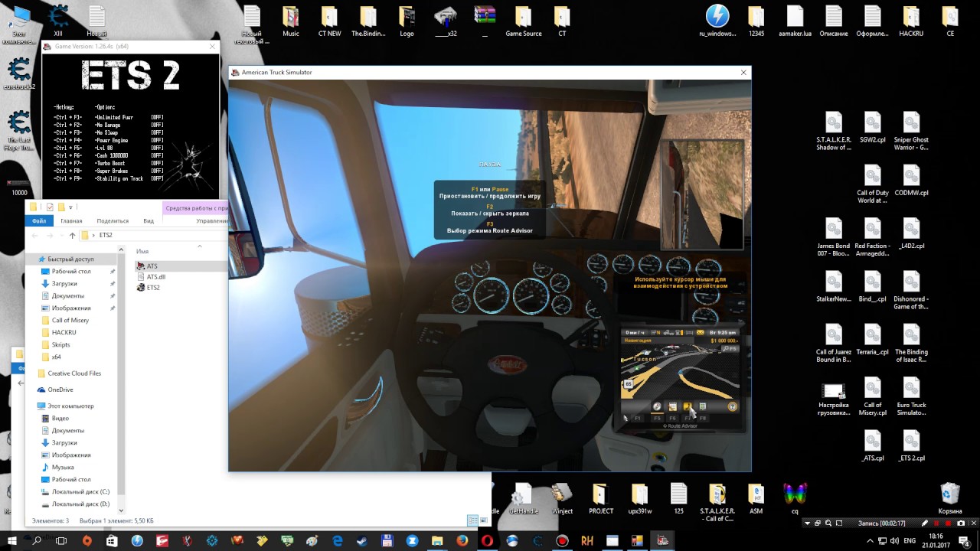The height and width of the screenshot is (551, 980).
Task: Open the Winject desktop shortcut
Action: (x=562, y=498)
